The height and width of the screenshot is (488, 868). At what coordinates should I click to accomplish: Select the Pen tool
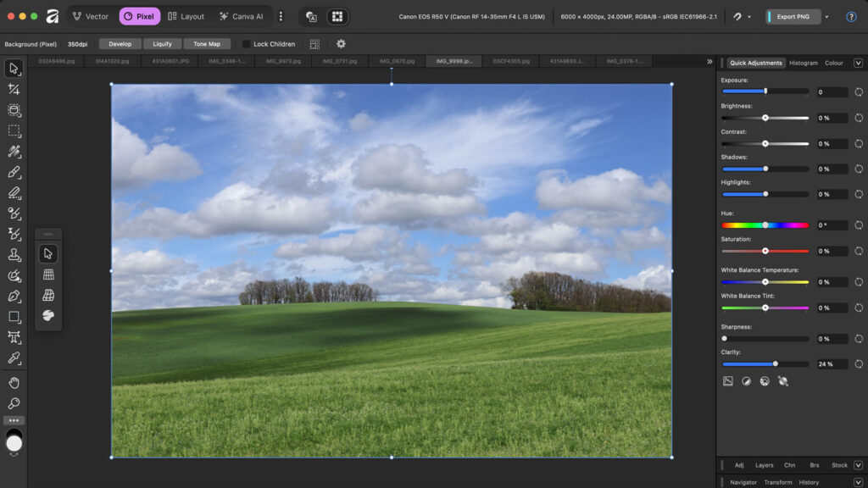point(14,296)
